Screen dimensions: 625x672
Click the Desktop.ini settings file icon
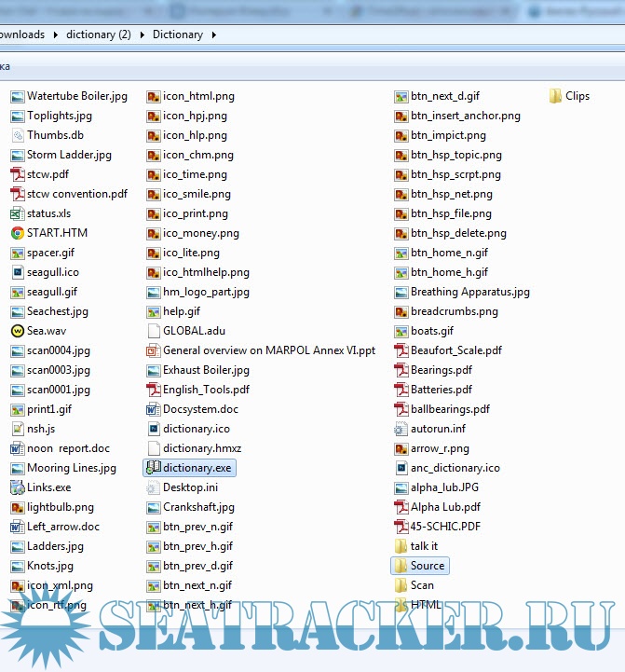[155, 487]
